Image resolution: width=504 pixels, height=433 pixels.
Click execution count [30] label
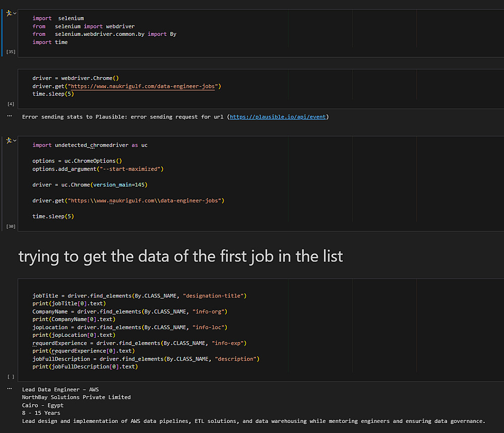(11, 226)
